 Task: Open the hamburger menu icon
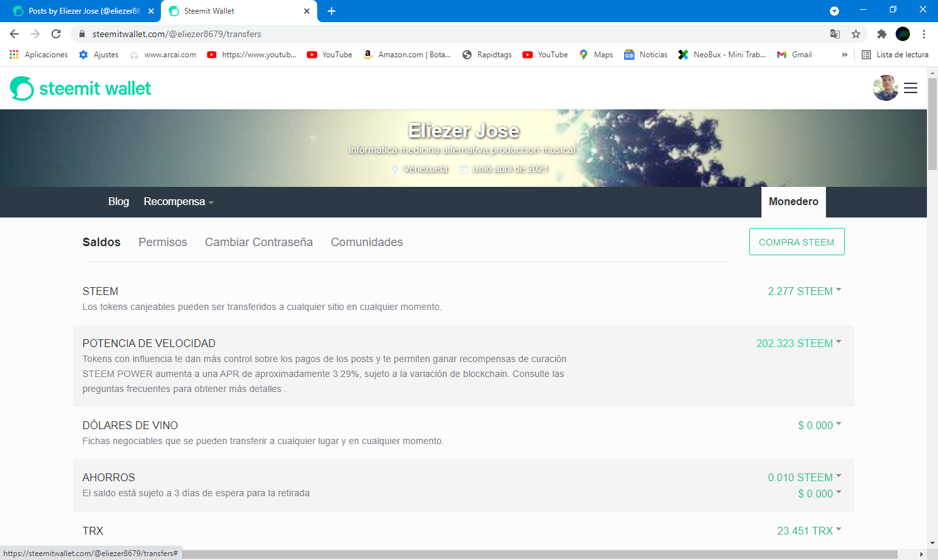click(911, 88)
